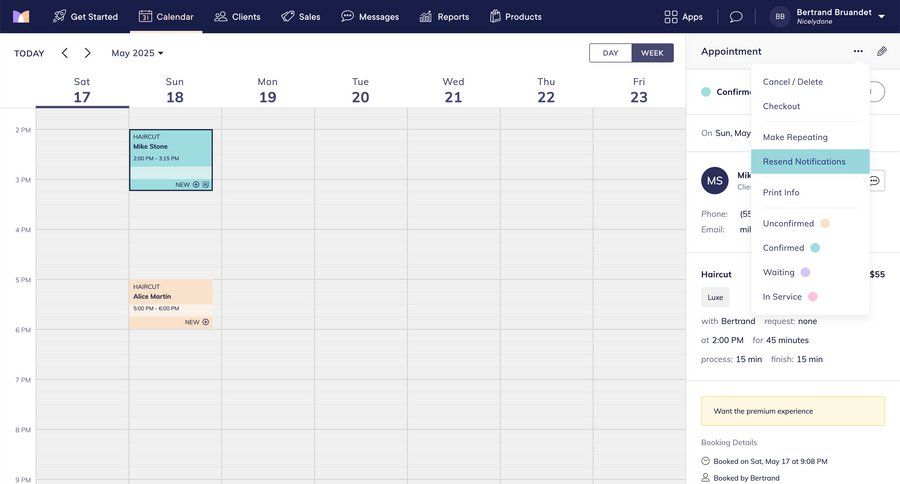The height and width of the screenshot is (484, 900).
Task: Select Sun 18 day header
Action: (x=175, y=91)
